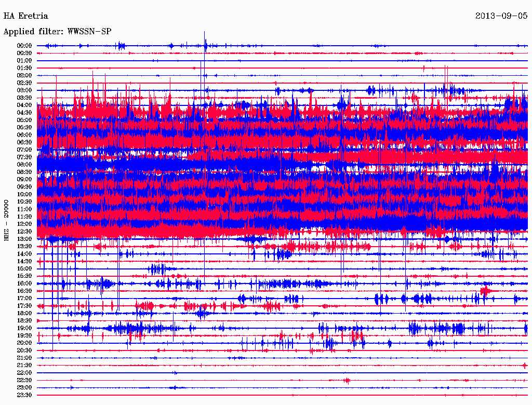
Task: Select the 17:30 time label
Action: click(x=24, y=306)
